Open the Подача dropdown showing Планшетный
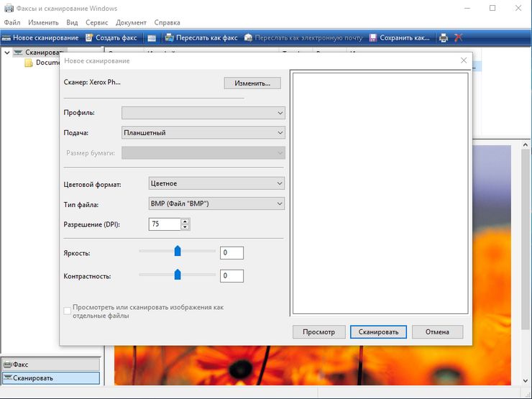The height and width of the screenshot is (399, 532). click(203, 133)
